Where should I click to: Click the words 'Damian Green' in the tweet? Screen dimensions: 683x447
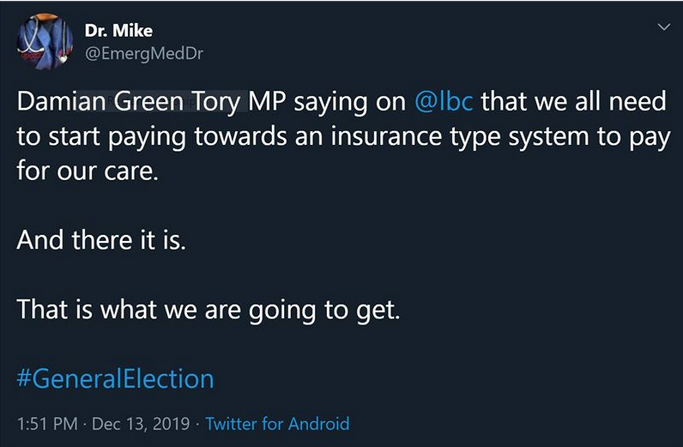tap(83, 104)
